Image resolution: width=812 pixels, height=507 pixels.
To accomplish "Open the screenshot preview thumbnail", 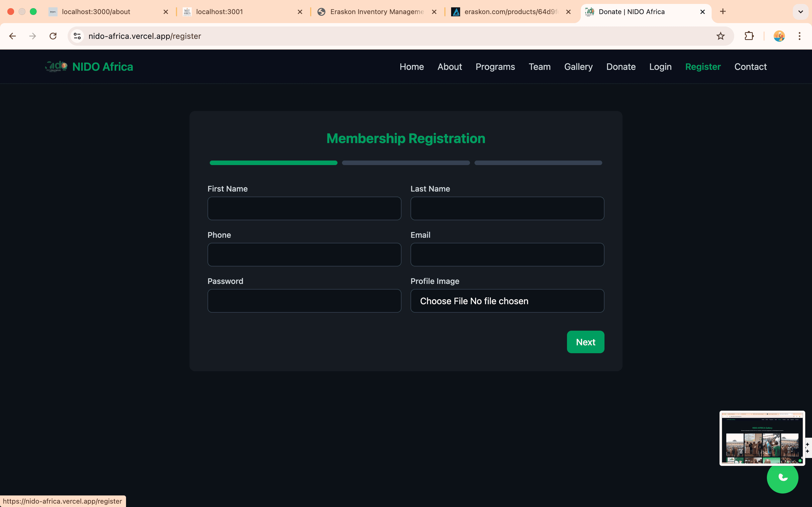I will 762,438.
